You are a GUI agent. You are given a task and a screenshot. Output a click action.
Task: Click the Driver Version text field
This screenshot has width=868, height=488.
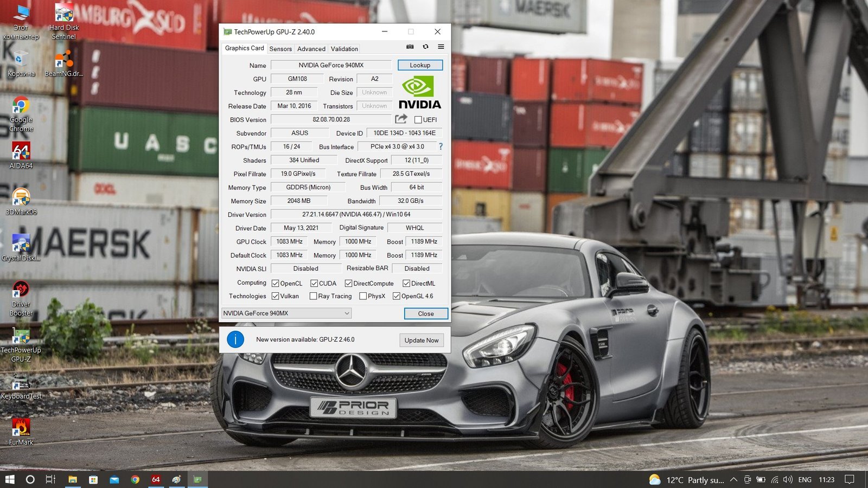(356, 215)
